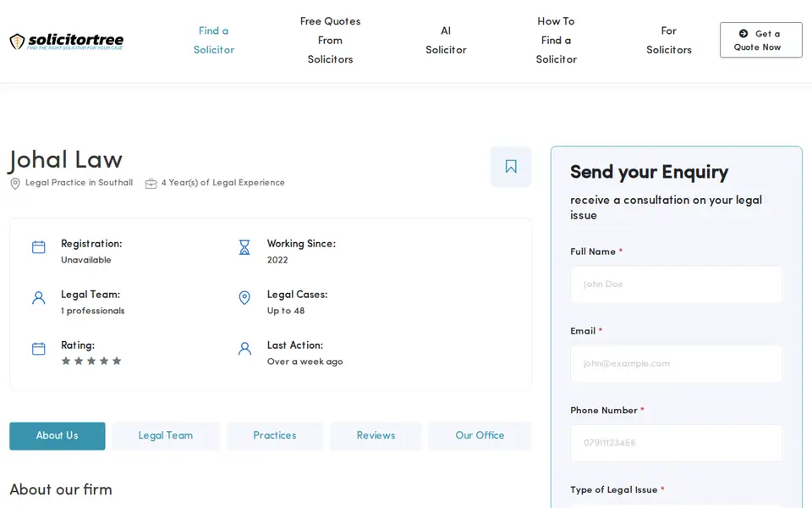The height and width of the screenshot is (508, 812).
Task: Focus the Phone Number input field
Action: (677, 443)
